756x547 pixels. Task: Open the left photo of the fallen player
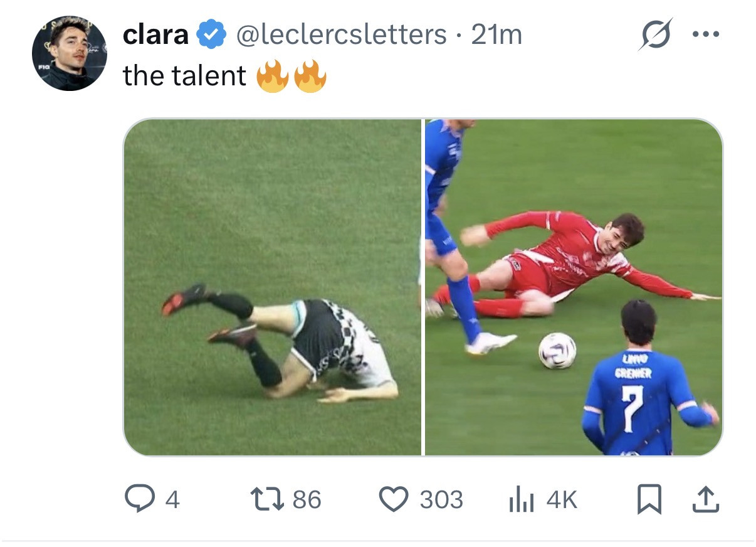tap(273, 287)
